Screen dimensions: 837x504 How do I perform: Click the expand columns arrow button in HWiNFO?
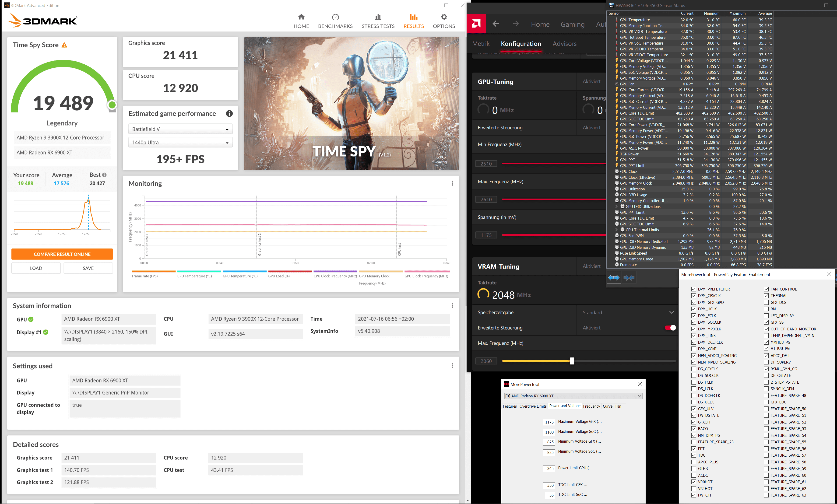(x=613, y=278)
